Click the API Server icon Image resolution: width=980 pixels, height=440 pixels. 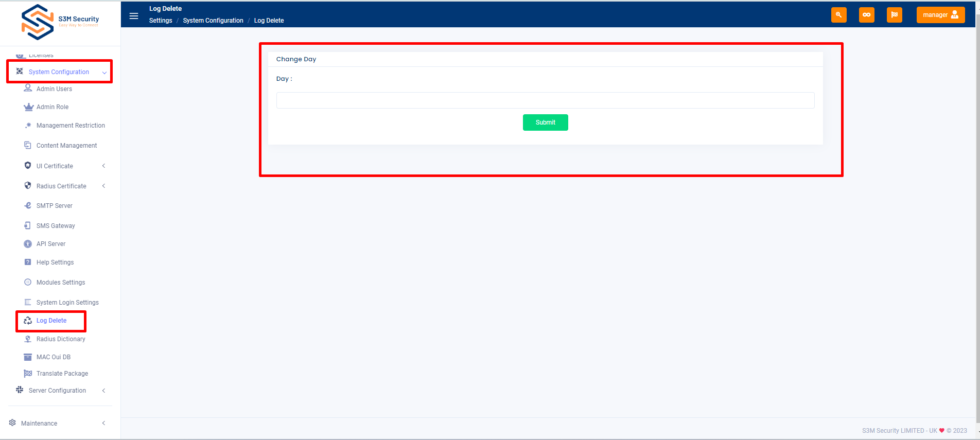click(x=28, y=243)
